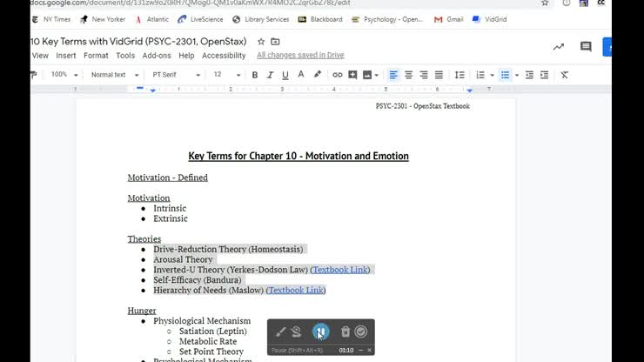
Task: Click the insert link icon
Action: (x=338, y=75)
